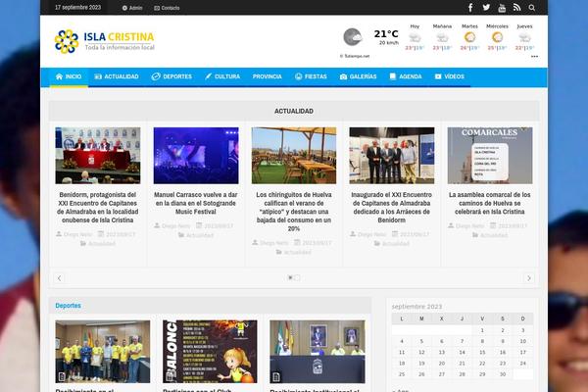The image size is (588, 392).
Task: Select second carousel page indicator
Action: click(x=297, y=277)
